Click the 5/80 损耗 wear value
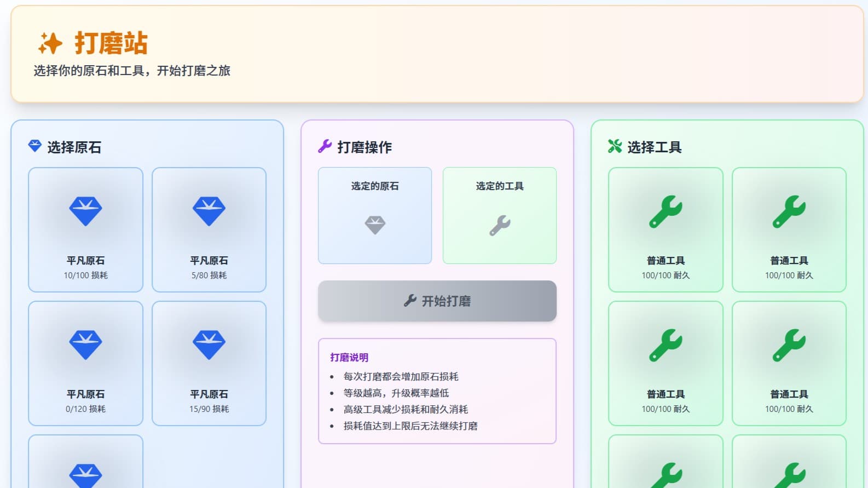868x488 pixels. point(209,275)
